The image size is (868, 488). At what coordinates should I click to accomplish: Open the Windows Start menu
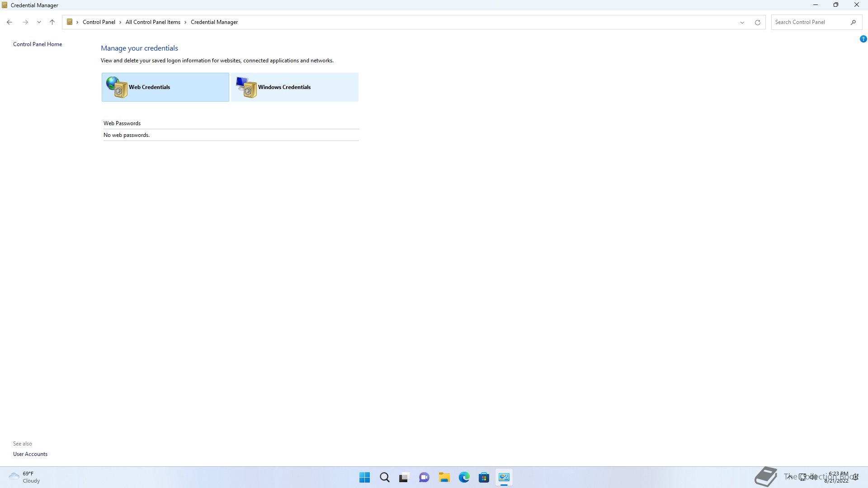[364, 477]
